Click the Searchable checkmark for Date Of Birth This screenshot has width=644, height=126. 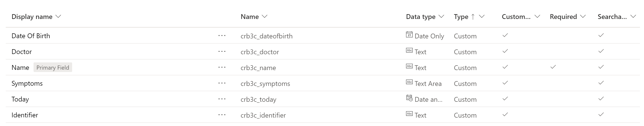coord(601,35)
